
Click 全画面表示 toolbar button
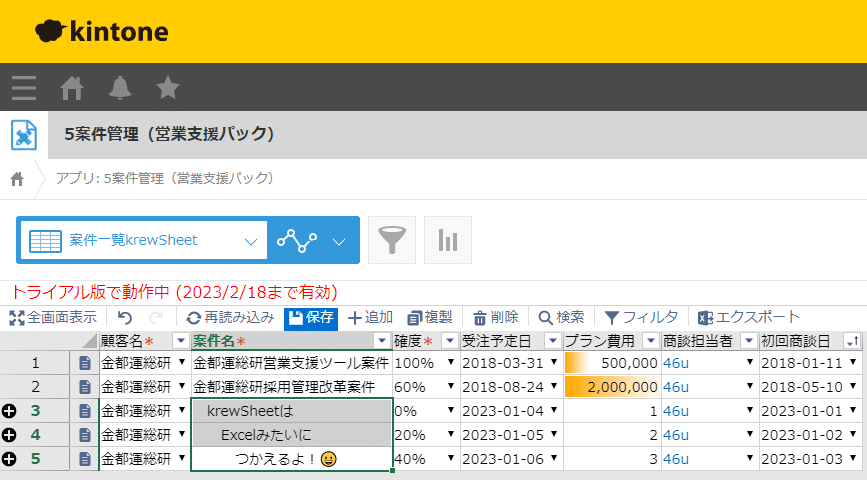pos(53,317)
